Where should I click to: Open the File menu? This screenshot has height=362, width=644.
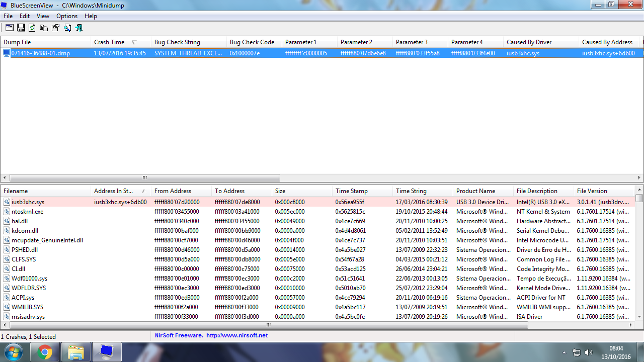point(8,16)
